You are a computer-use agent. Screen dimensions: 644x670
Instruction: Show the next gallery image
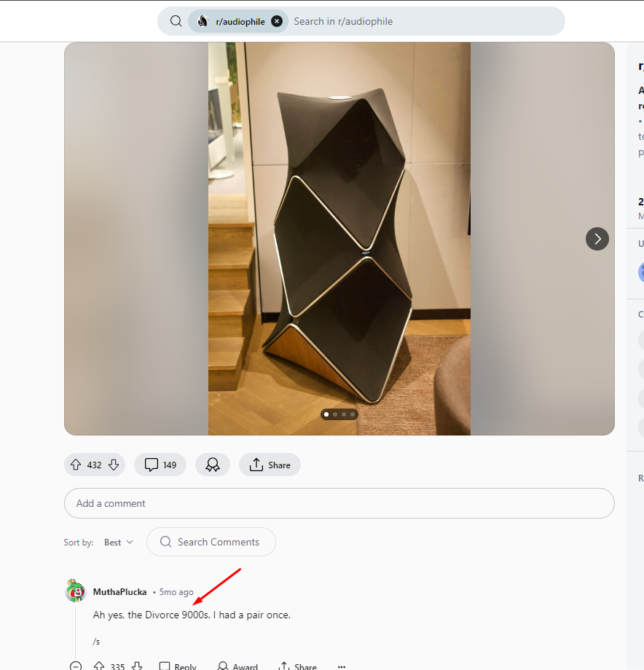click(x=597, y=239)
